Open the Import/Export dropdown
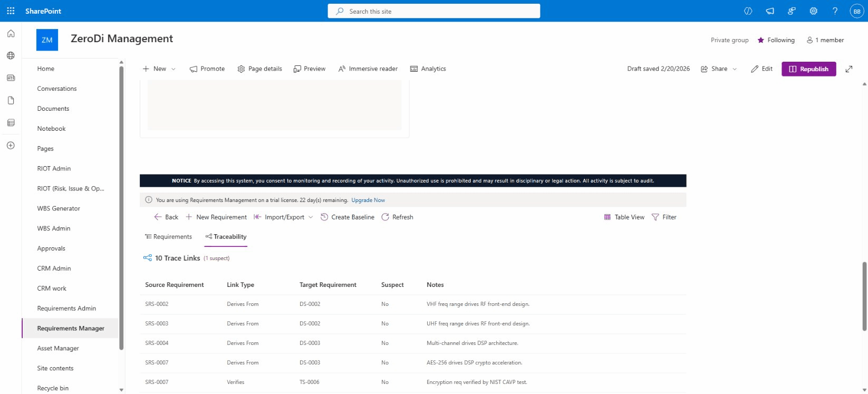The width and height of the screenshot is (868, 394). 284,217
